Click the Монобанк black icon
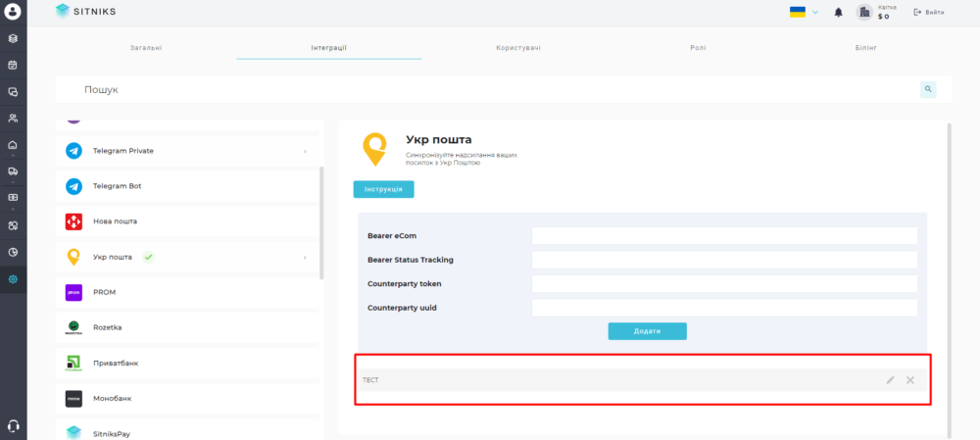980x440 pixels. [73, 398]
